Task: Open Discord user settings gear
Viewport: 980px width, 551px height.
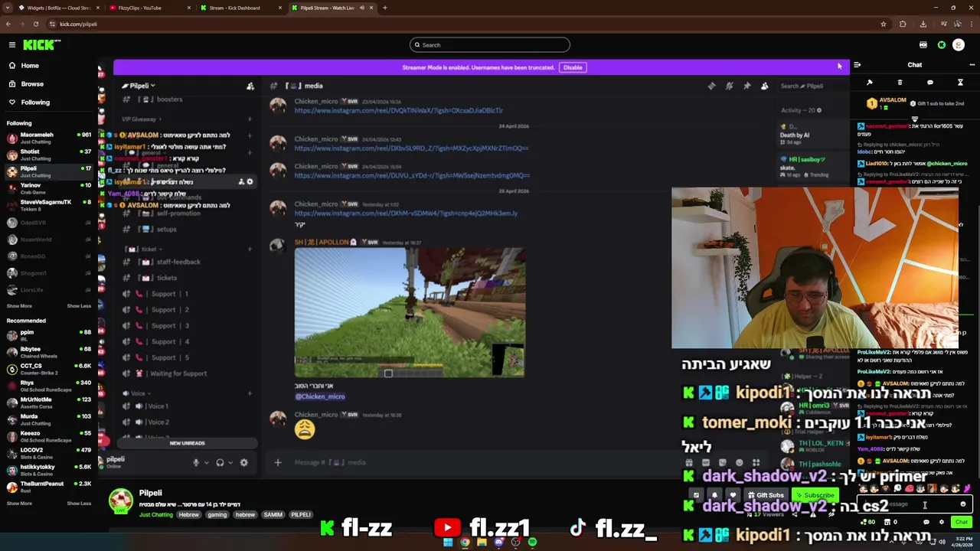Action: (x=243, y=462)
